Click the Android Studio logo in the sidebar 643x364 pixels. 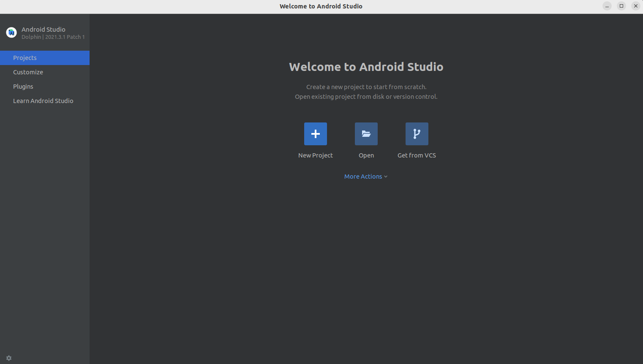click(x=11, y=32)
